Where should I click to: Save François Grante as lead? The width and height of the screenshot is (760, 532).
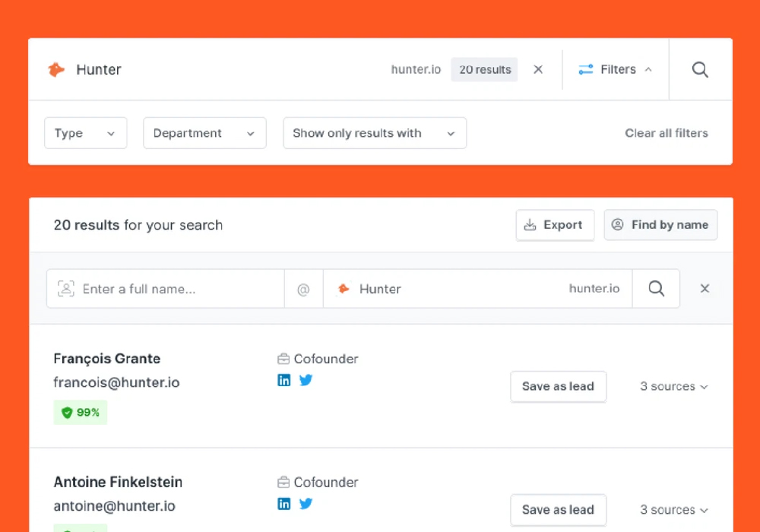[558, 386]
